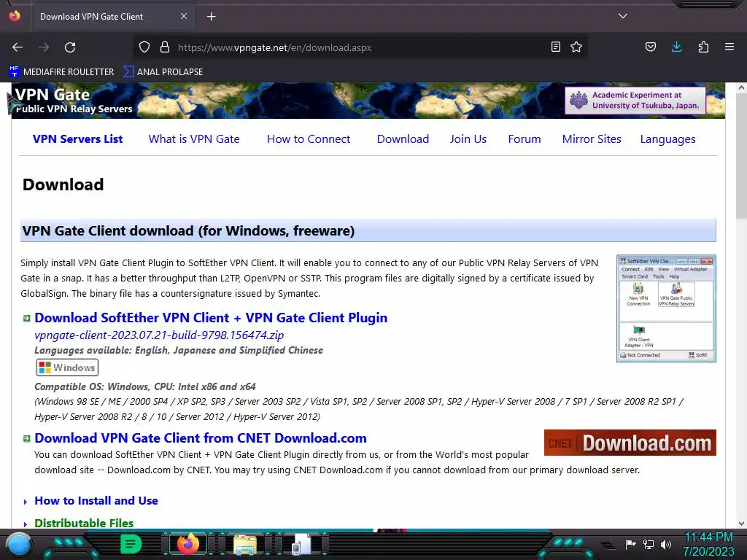
Task: Click the CNET Download.com banner
Action: point(630,443)
